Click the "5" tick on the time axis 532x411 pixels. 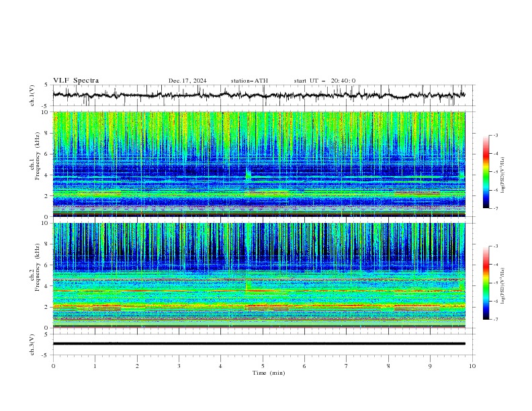263,366
